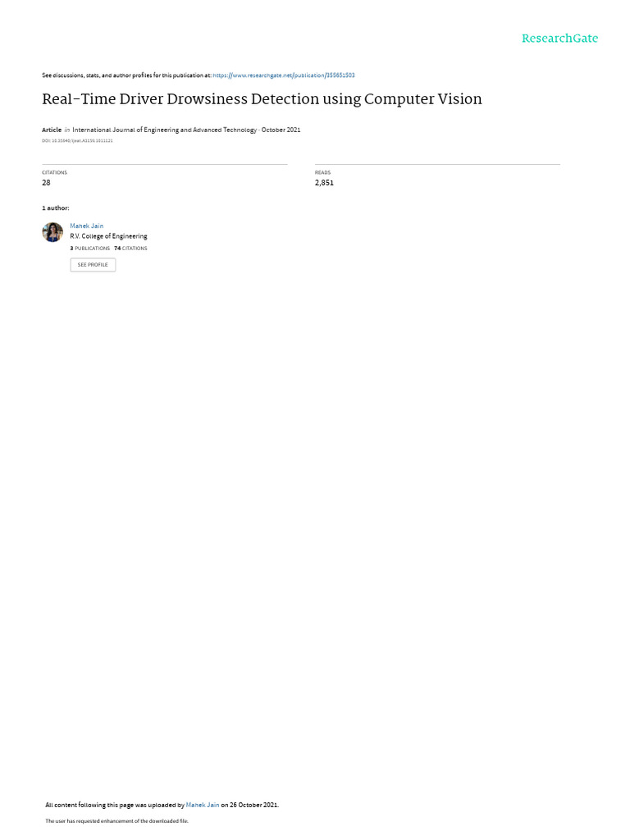Click the 3 PUBLICATIONS stat
The width and height of the screenshot is (630, 840).
tap(89, 249)
